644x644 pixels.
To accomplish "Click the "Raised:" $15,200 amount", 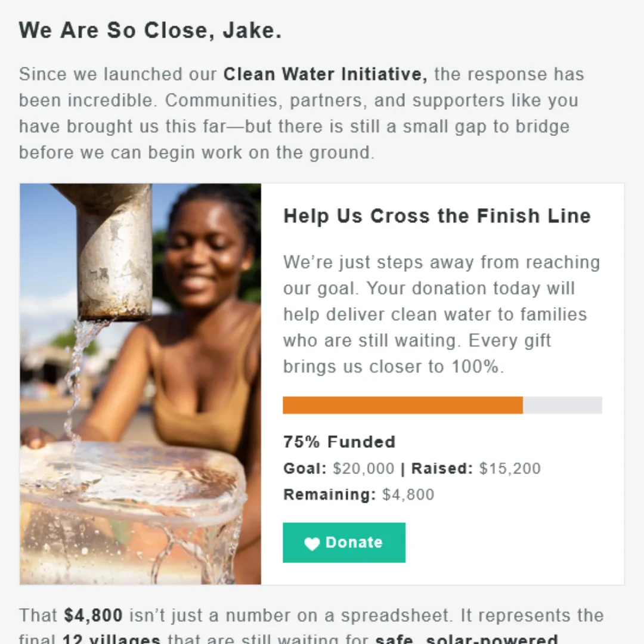I will (x=510, y=469).
